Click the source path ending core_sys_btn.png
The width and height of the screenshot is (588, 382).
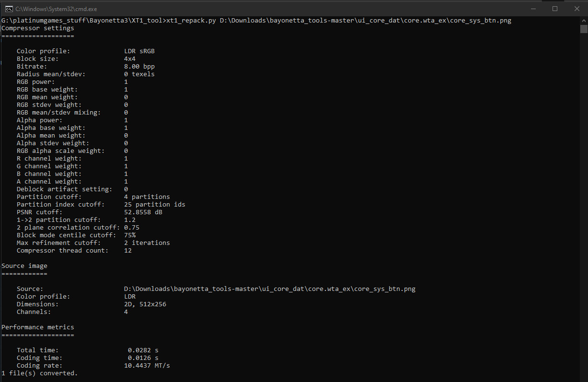(x=270, y=289)
